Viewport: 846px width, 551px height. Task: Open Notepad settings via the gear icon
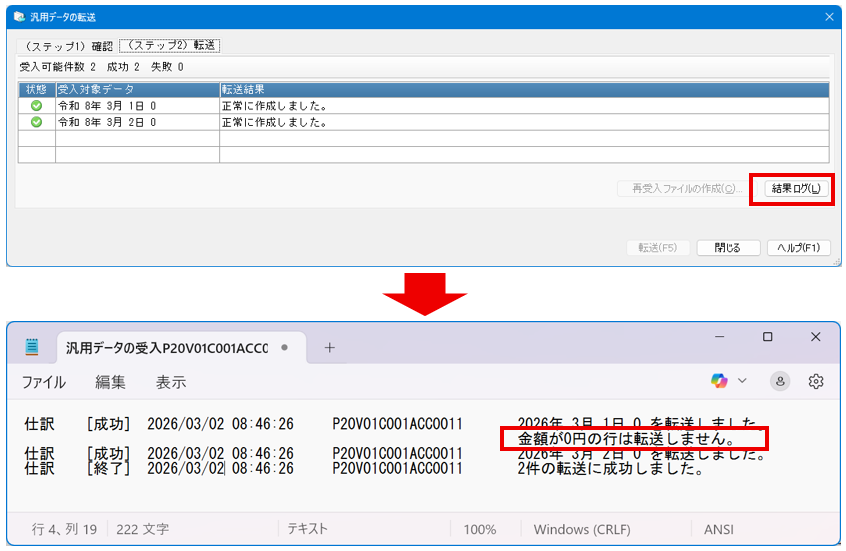(x=816, y=381)
